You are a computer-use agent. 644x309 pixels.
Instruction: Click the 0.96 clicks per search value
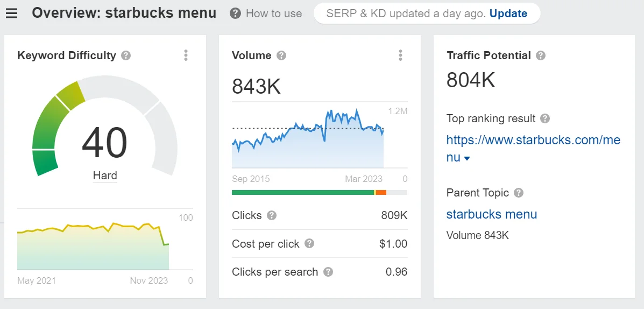[397, 272]
